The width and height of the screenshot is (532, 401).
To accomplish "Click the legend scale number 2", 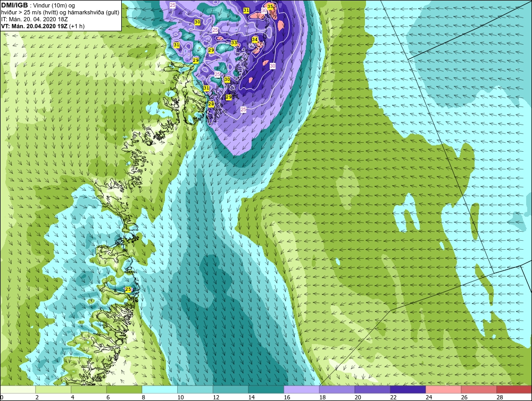I will (37, 397).
